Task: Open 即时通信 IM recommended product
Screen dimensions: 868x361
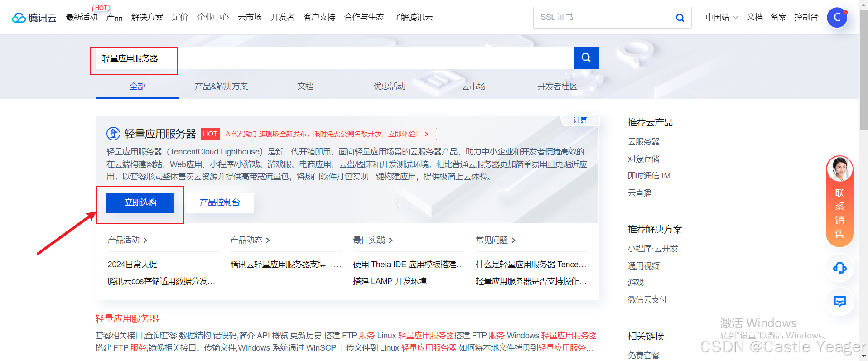Action: 649,176
